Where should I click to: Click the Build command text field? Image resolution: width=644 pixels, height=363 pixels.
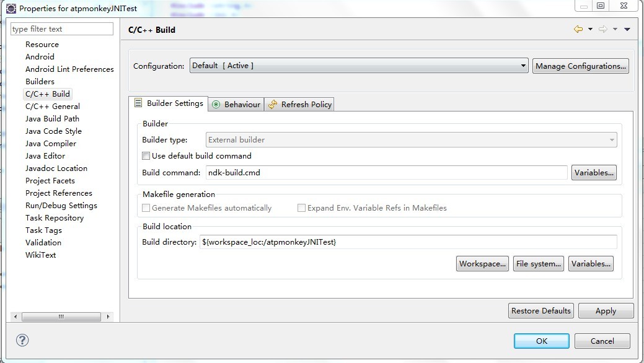[x=387, y=173]
